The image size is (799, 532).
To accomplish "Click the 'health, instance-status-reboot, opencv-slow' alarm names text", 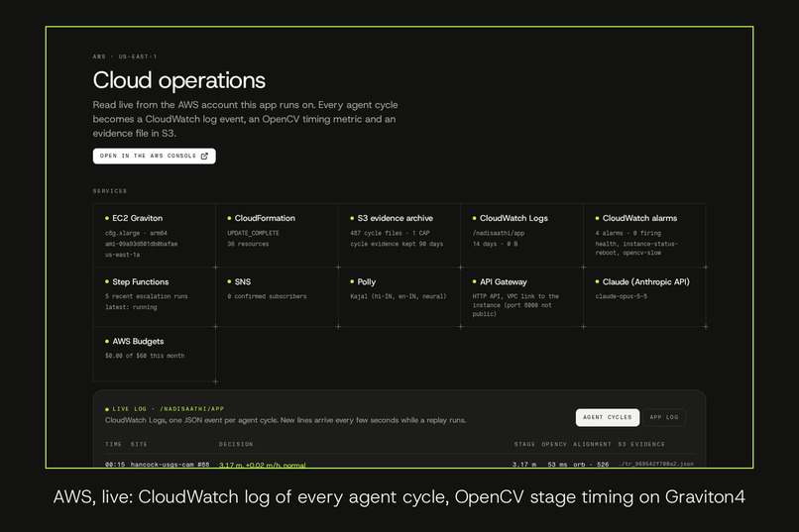I will coord(636,249).
